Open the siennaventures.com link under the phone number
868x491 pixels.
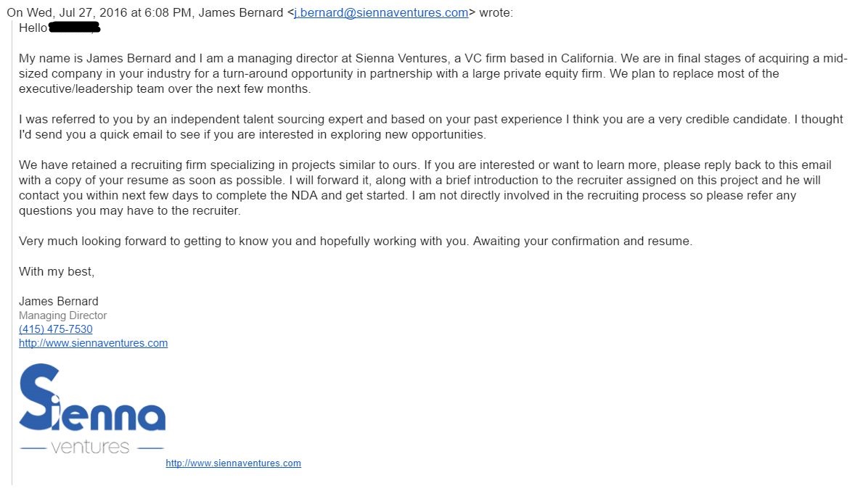[x=93, y=343]
